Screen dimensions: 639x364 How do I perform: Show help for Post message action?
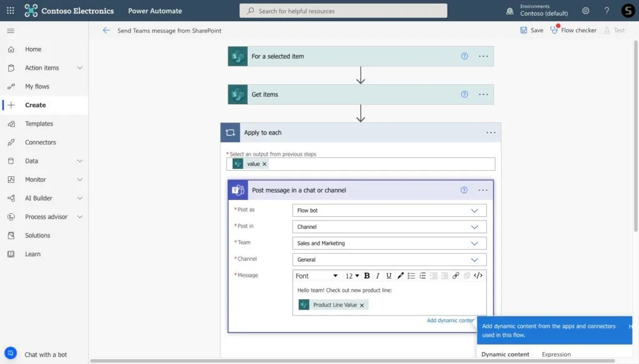click(464, 189)
